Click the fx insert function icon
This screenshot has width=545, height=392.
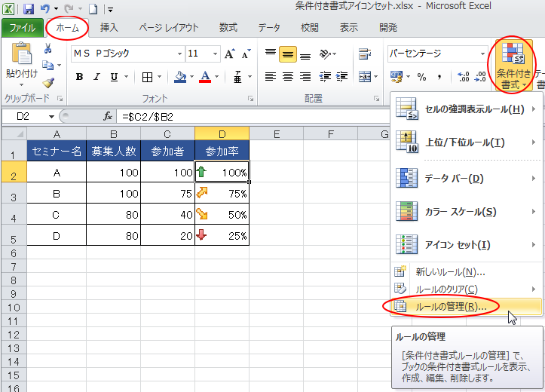coord(108,116)
